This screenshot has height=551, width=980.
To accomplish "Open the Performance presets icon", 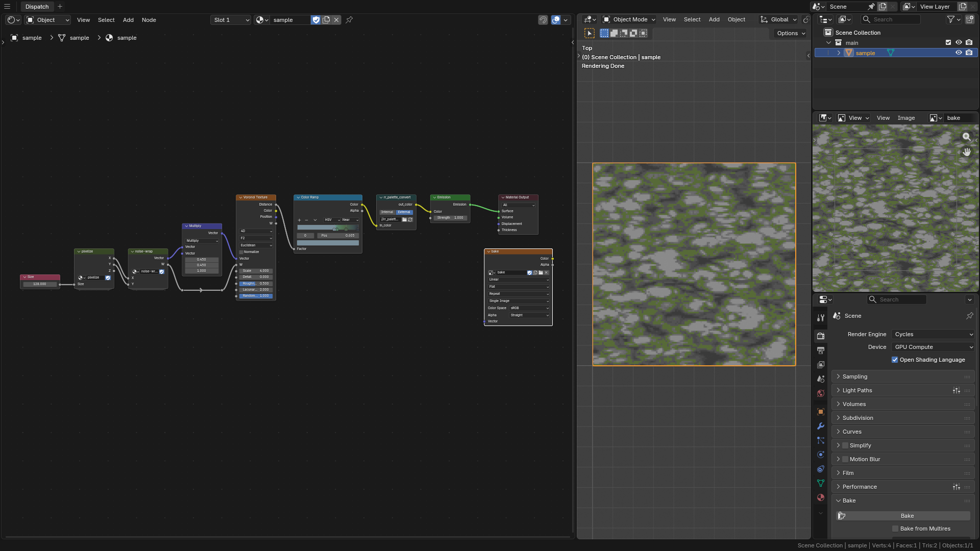I will pyautogui.click(x=956, y=487).
